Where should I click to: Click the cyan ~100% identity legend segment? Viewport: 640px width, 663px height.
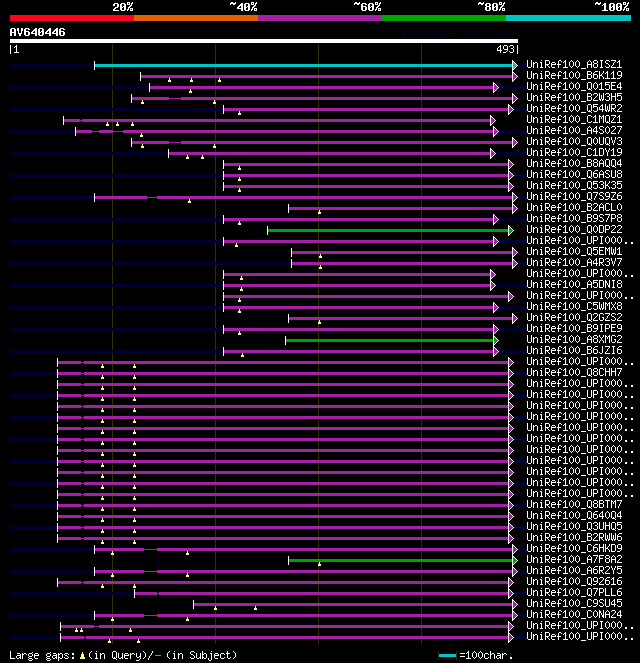pos(568,18)
